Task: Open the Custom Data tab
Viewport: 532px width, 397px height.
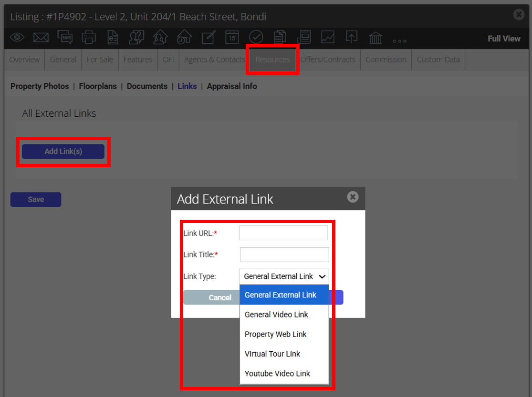Action: 438,60
